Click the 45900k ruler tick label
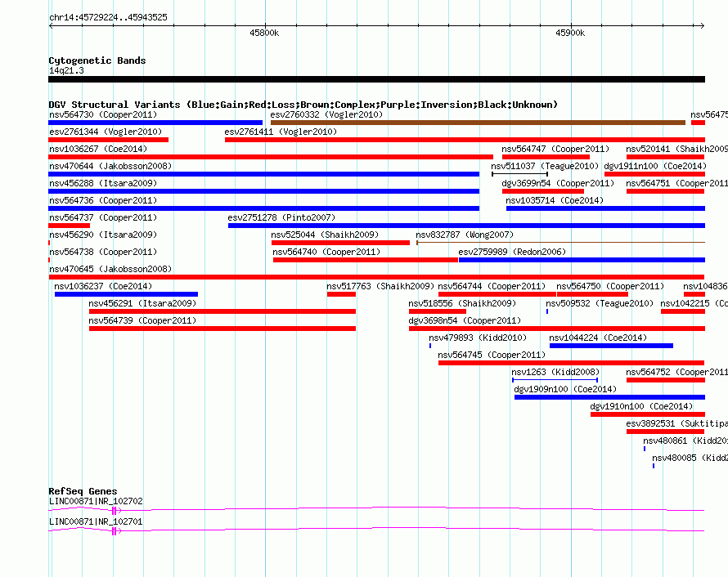Viewport: 728px width, 577px height. pos(570,33)
